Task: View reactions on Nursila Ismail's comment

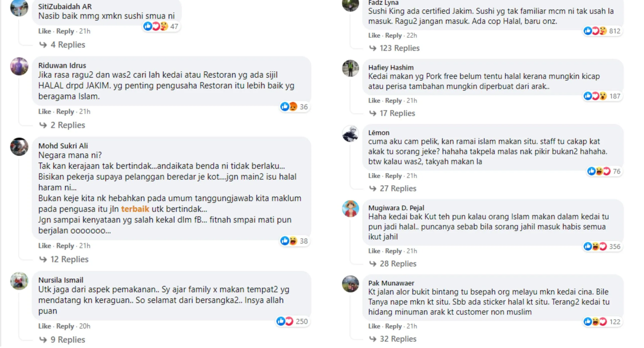Action: [x=292, y=321]
